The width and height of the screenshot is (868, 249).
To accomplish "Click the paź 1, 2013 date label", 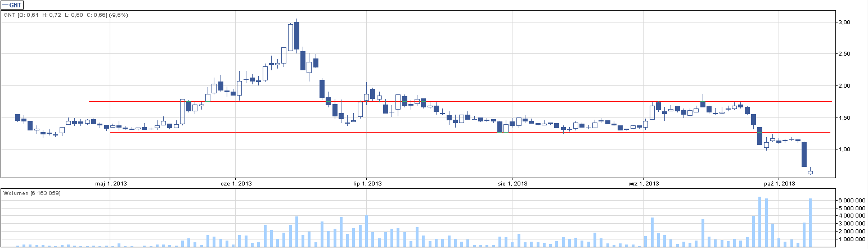I will 779,183.
